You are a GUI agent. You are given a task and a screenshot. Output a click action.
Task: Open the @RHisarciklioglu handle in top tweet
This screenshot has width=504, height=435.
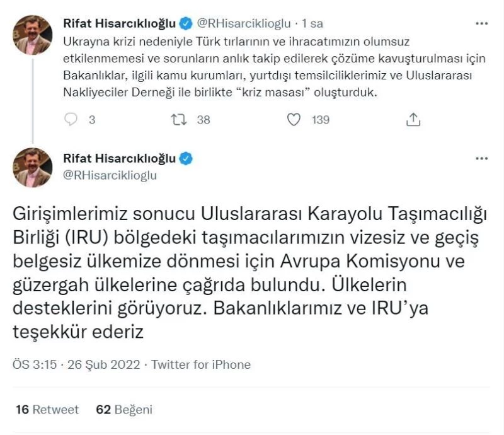(x=243, y=23)
